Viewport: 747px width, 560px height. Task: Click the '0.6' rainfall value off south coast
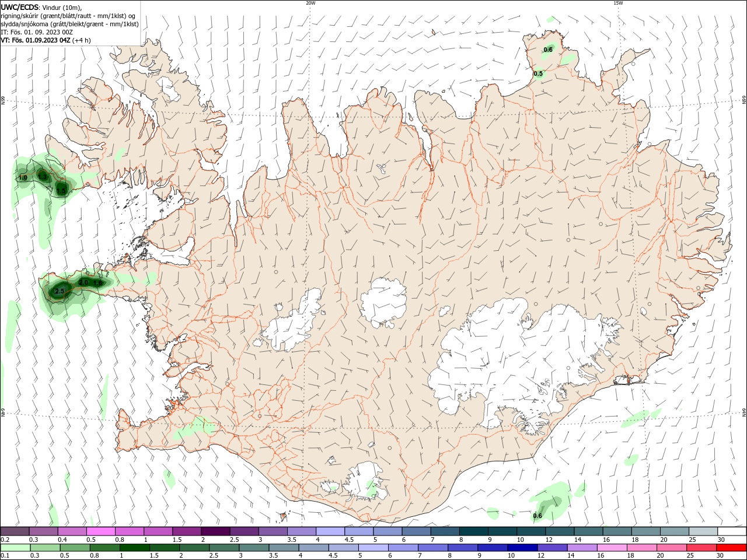(537, 516)
